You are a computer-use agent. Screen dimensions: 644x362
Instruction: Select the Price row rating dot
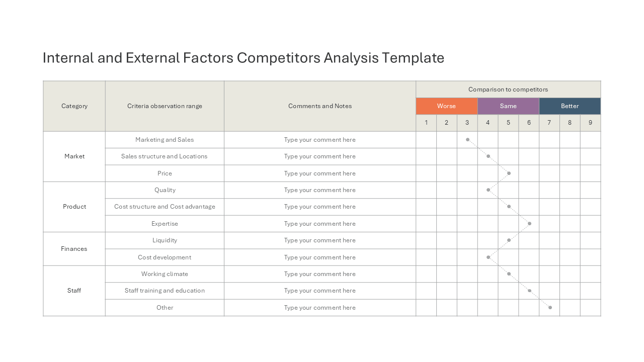pyautogui.click(x=509, y=173)
